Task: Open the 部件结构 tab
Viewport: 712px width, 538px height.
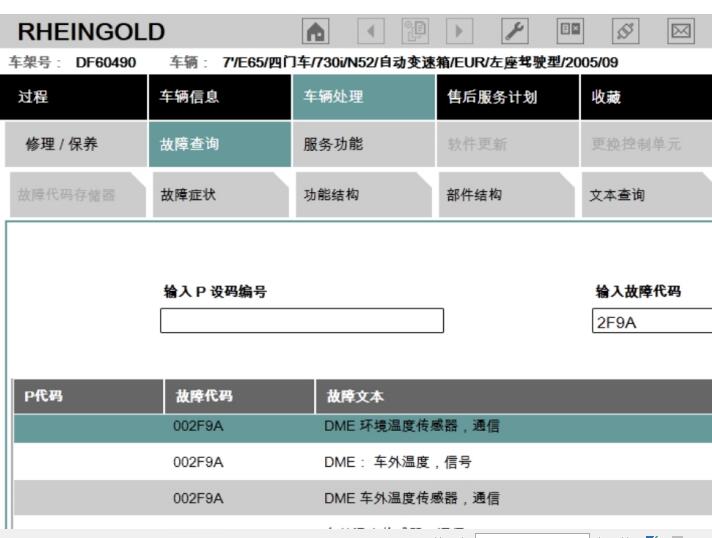Action: click(507, 195)
